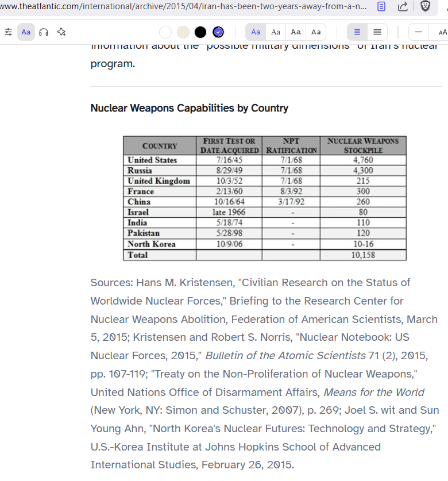Click the nuclear weapons capabilities table image
This screenshot has height=481, width=448.
click(265, 198)
